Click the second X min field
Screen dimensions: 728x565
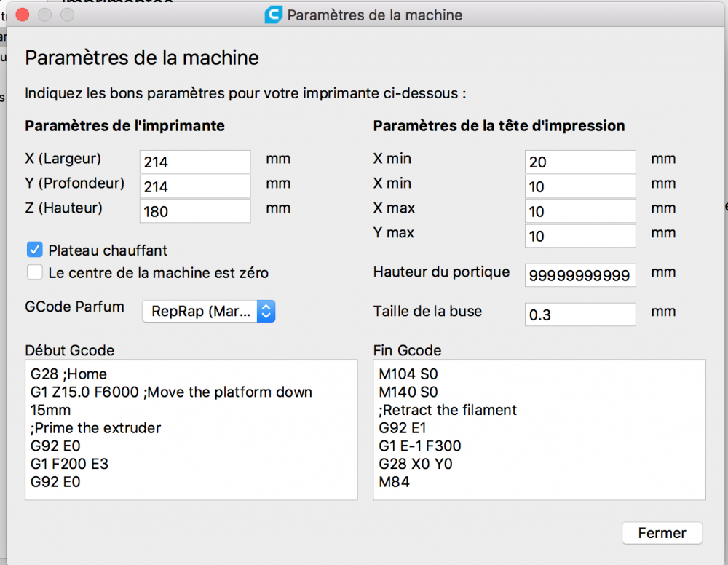point(580,186)
